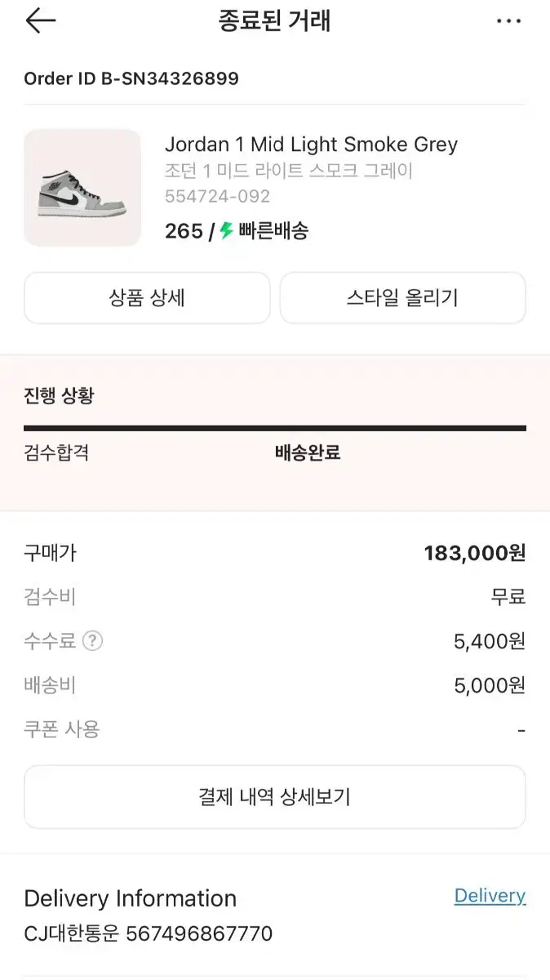Open the three-dot more options menu
Screen dimensions: 550x980
click(x=508, y=21)
